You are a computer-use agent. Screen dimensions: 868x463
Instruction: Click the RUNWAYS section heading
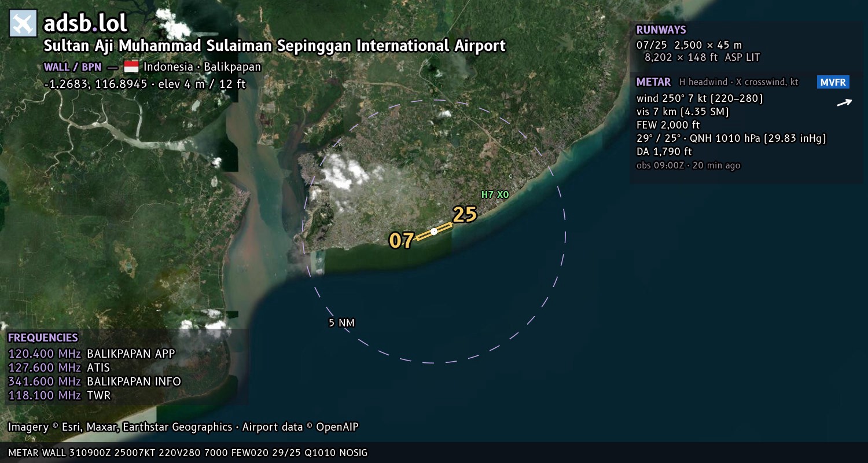click(x=661, y=30)
